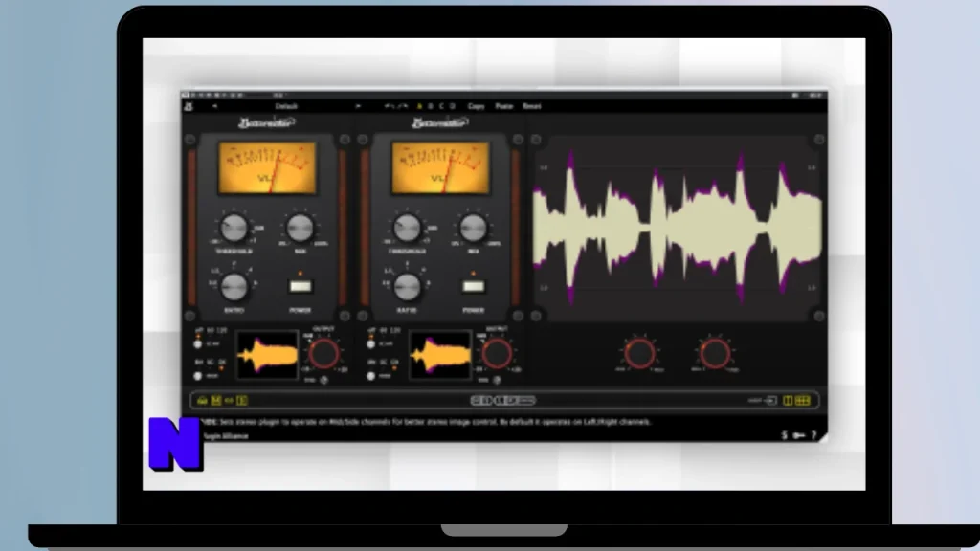
Task: Click the yellow icon right of link icon
Action: [x=242, y=401]
